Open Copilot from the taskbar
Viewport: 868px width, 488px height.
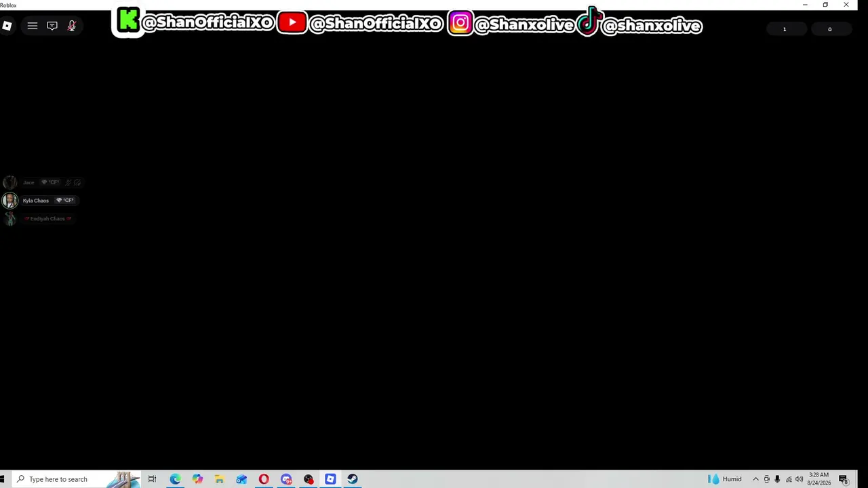pyautogui.click(x=197, y=479)
